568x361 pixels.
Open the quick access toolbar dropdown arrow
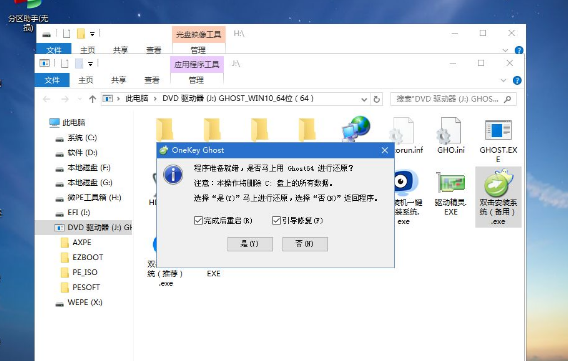[90, 64]
